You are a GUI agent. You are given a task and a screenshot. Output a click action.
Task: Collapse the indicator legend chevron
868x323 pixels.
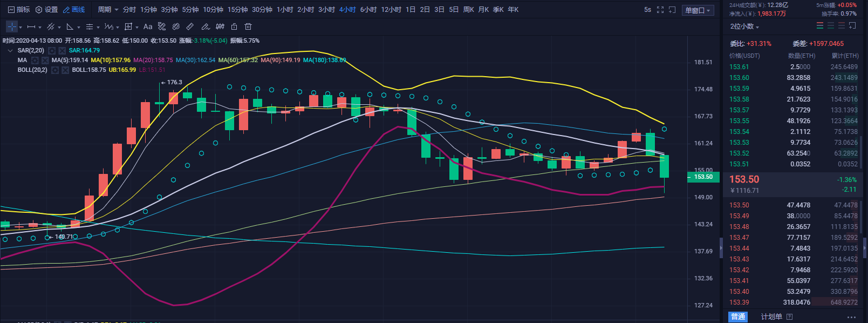coord(10,51)
